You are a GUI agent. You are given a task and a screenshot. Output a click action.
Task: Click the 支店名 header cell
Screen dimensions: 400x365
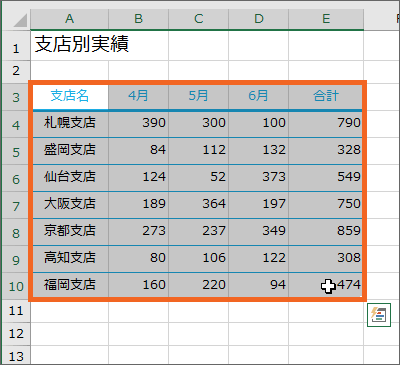coord(70,97)
